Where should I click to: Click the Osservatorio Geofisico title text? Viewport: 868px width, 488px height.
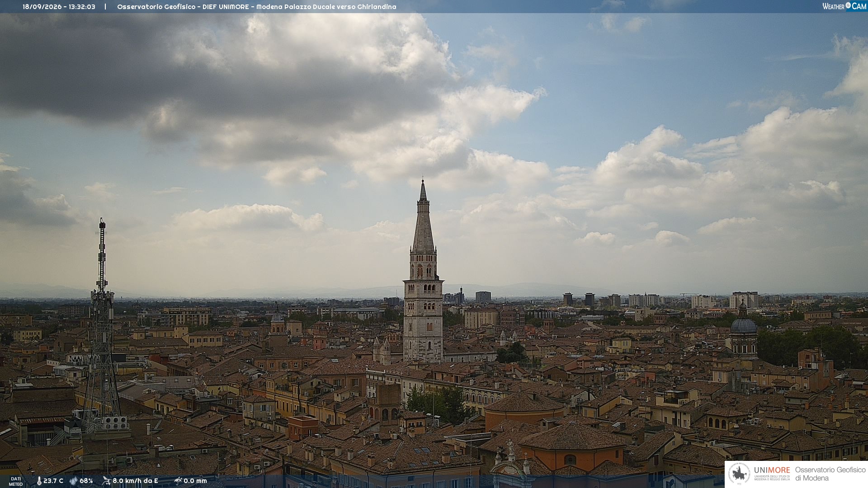(156, 7)
